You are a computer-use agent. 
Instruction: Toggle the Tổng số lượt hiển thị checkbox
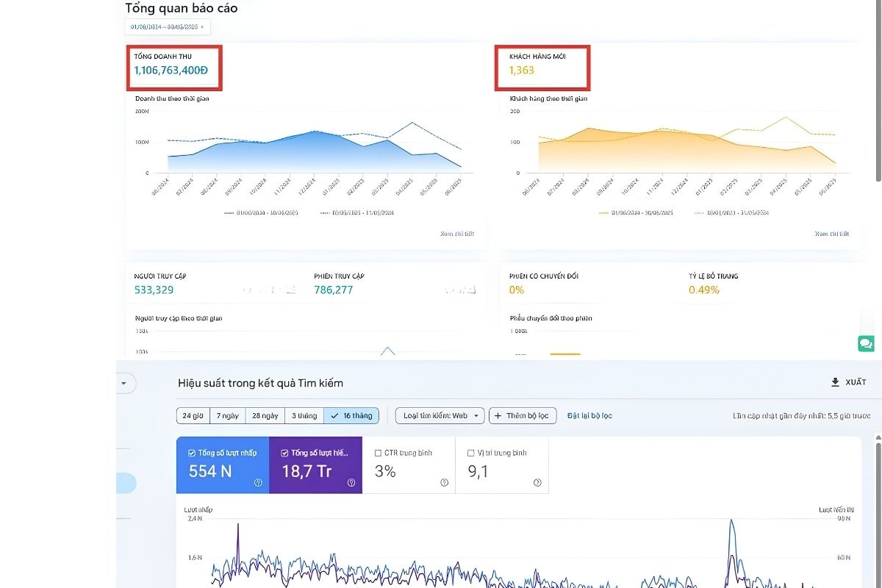pyautogui.click(x=285, y=453)
